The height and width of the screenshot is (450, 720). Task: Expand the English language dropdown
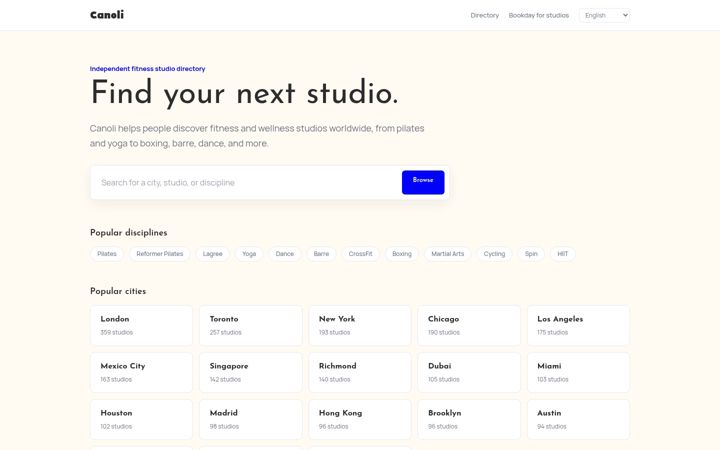pos(604,15)
